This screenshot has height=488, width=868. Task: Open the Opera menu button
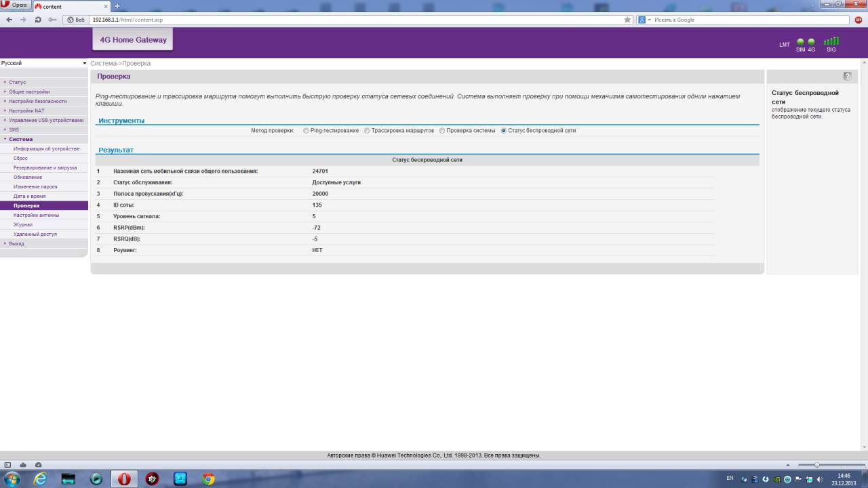click(16, 5)
